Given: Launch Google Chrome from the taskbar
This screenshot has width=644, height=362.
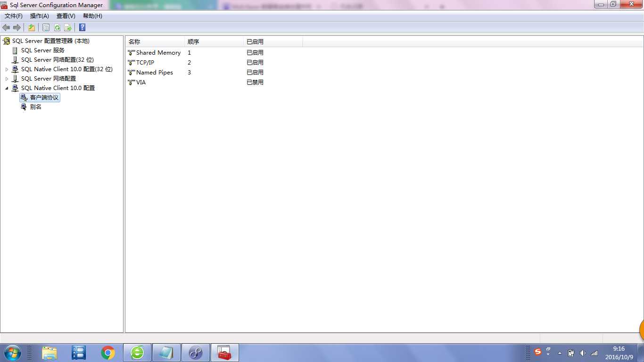Looking at the screenshot, I should click(108, 353).
